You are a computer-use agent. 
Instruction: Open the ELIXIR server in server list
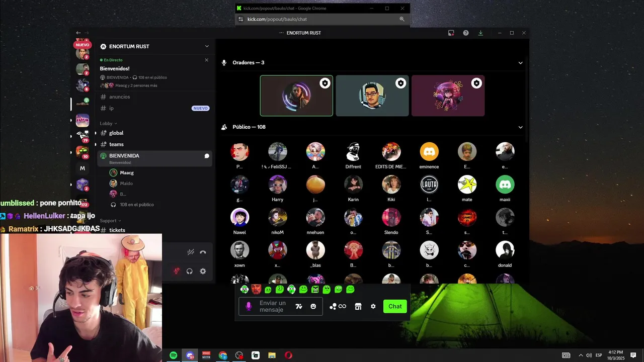click(83, 120)
